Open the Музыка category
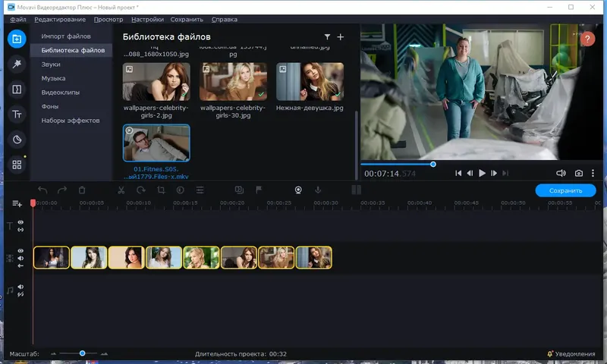The height and width of the screenshot is (364, 607). (x=53, y=78)
